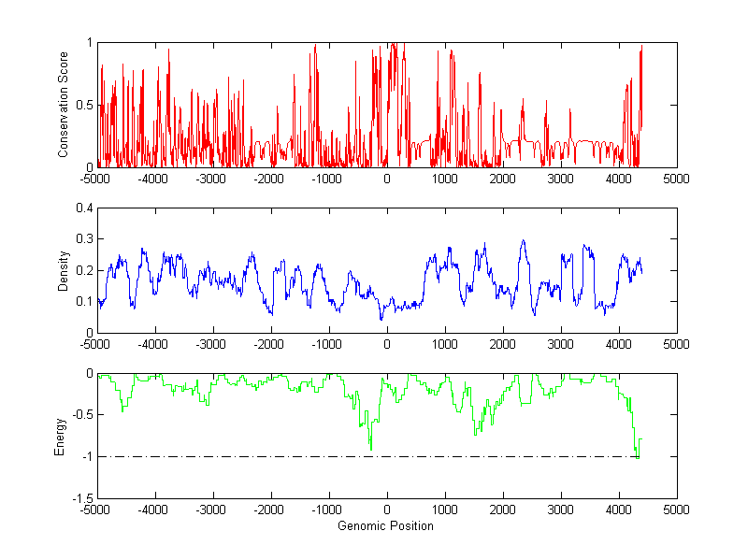Click the "Density" y-axis label

tap(64, 270)
